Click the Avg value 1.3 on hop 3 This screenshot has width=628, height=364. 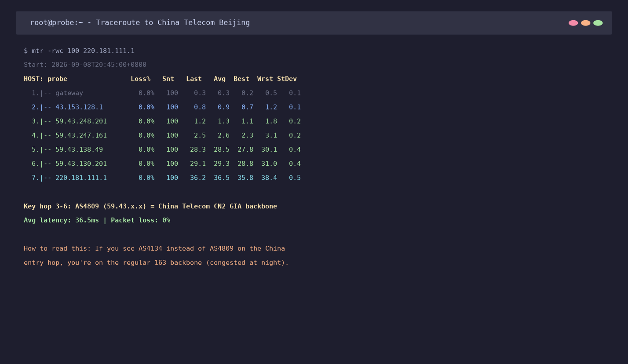[x=223, y=121]
